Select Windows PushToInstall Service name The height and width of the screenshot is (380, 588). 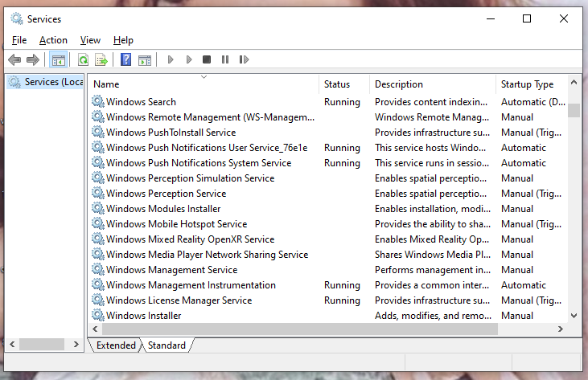171,133
